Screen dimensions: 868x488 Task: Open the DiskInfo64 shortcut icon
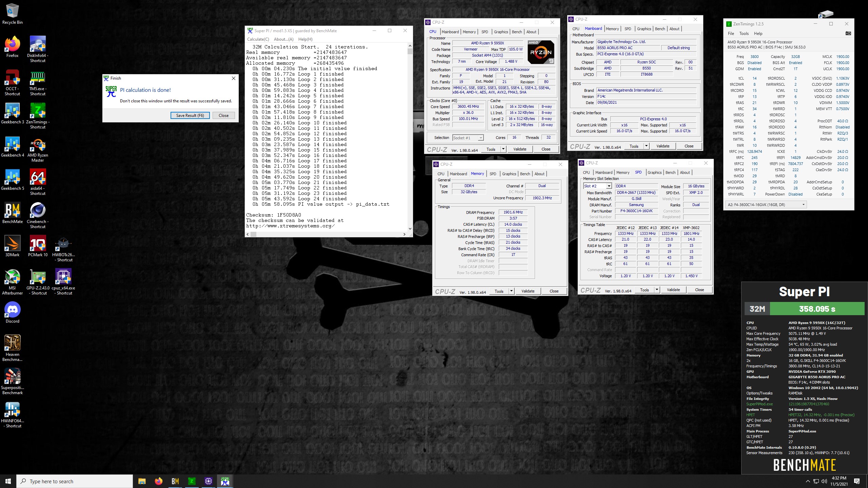tap(38, 49)
